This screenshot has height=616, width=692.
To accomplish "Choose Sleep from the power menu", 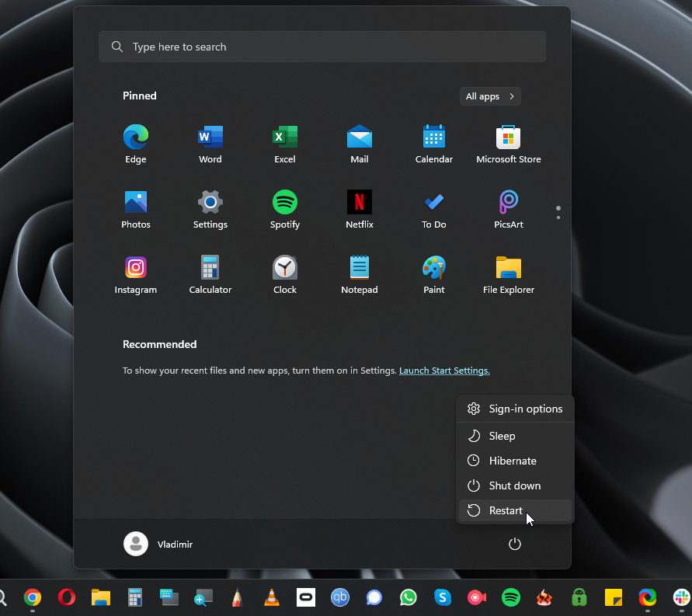I will click(x=515, y=436).
